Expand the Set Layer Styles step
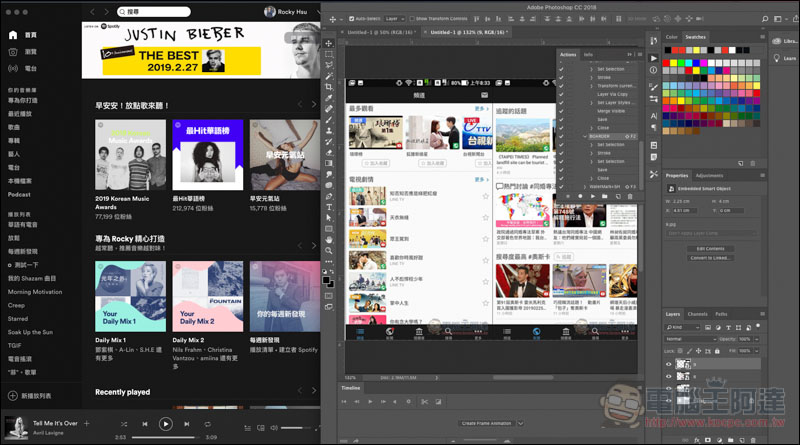The width and height of the screenshot is (800, 445). [x=591, y=103]
